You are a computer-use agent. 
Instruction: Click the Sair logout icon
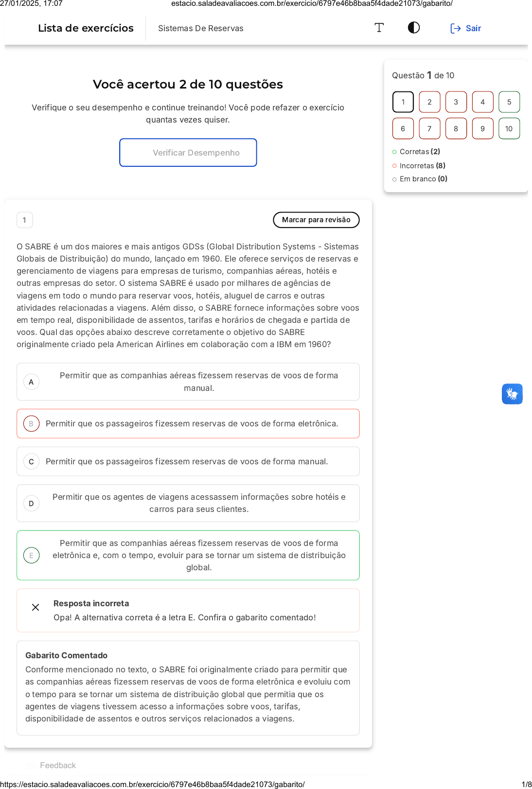(x=455, y=28)
